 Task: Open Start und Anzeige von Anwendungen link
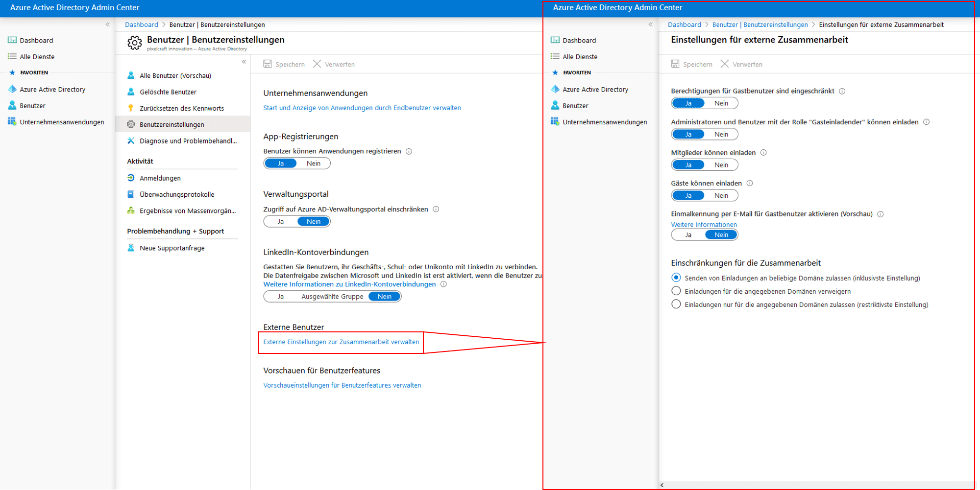point(362,108)
